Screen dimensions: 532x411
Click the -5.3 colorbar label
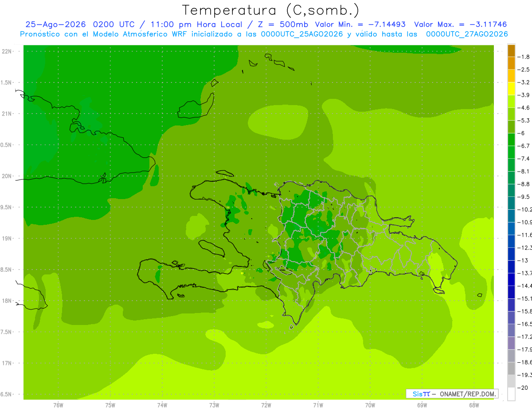[x=524, y=121]
